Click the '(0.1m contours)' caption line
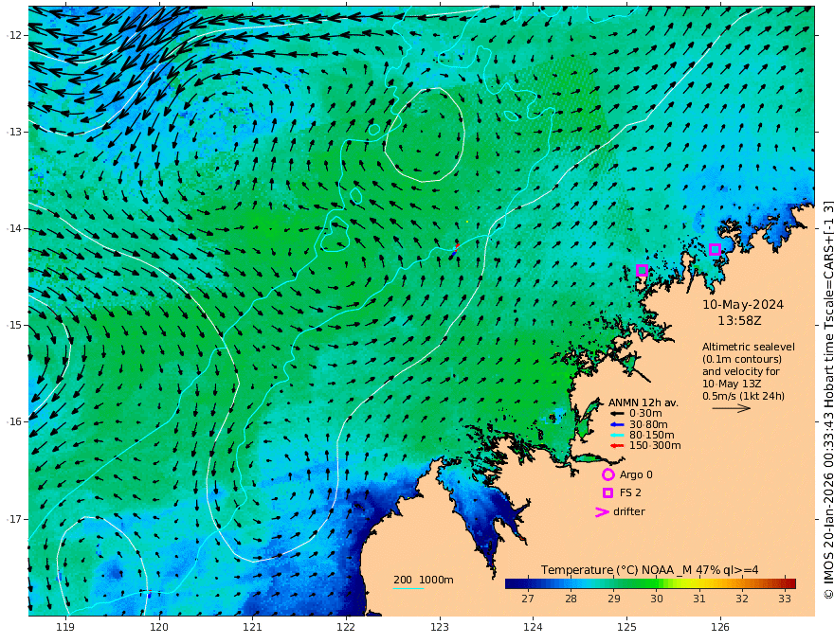The image size is (834, 644). click(742, 359)
